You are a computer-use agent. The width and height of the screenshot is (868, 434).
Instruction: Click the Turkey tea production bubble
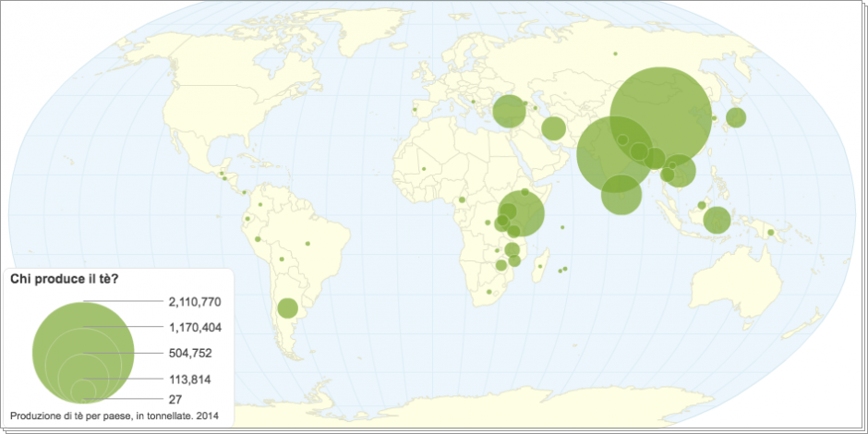[509, 111]
